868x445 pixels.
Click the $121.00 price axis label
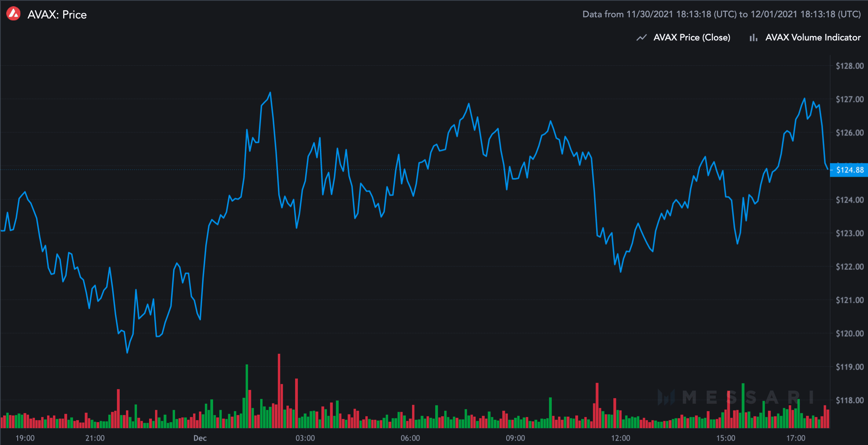tap(850, 300)
